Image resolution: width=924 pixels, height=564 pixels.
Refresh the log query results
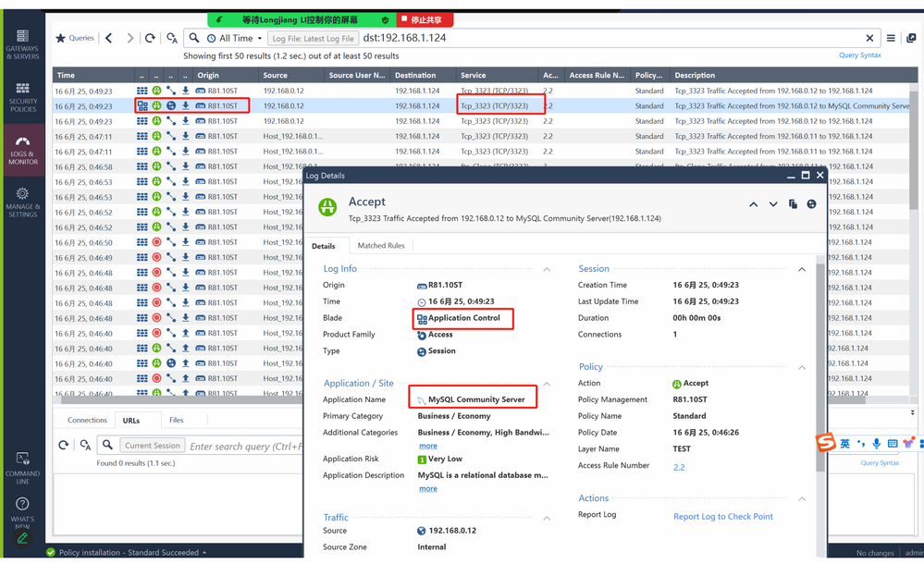[x=150, y=38]
